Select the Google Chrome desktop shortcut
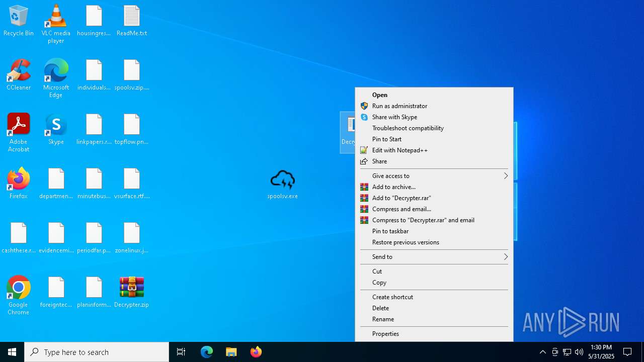 pyautogui.click(x=19, y=296)
